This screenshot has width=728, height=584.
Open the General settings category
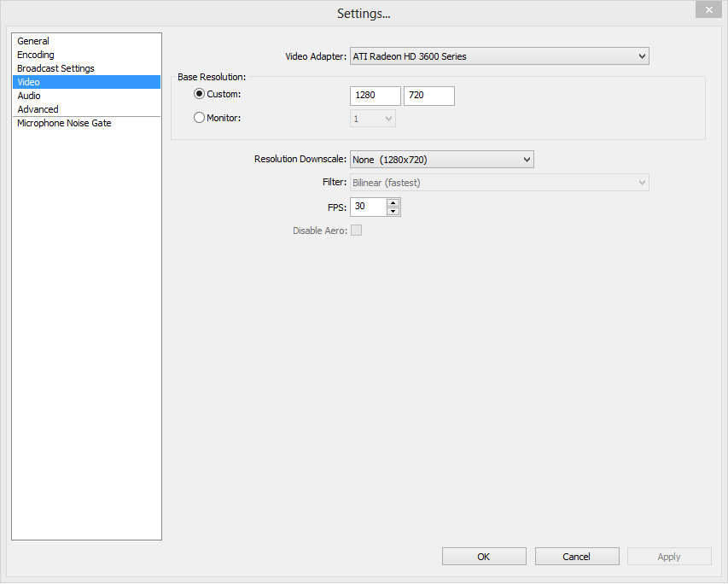click(86, 41)
